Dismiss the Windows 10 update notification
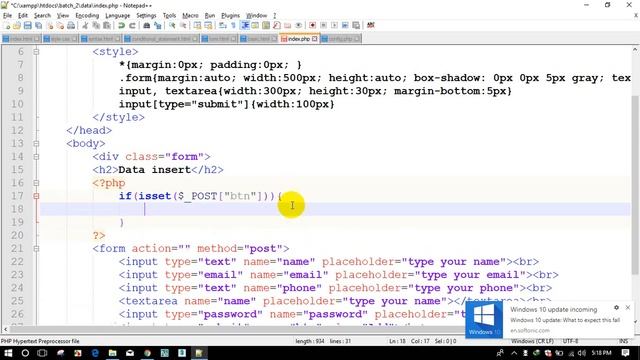 tap(628, 307)
